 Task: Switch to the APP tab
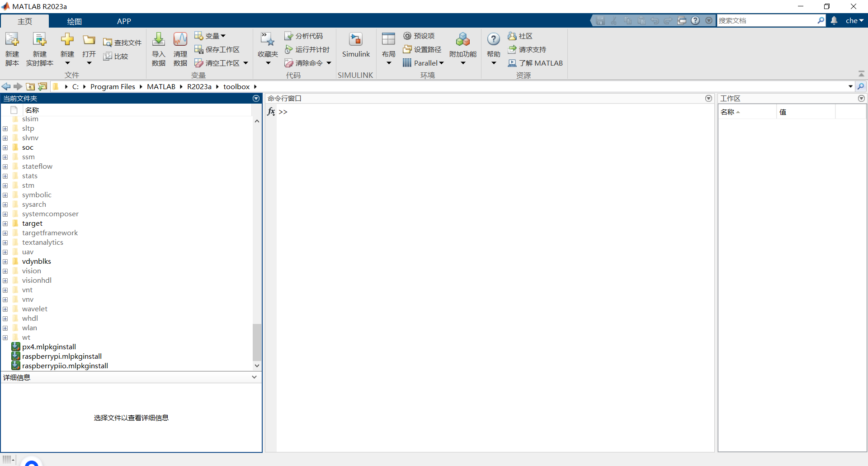point(124,21)
